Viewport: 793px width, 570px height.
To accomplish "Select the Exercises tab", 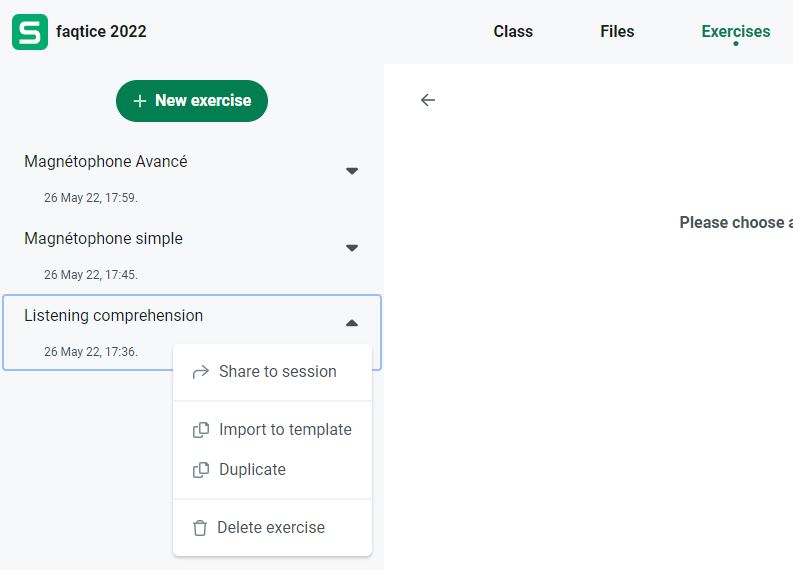I will pos(736,32).
